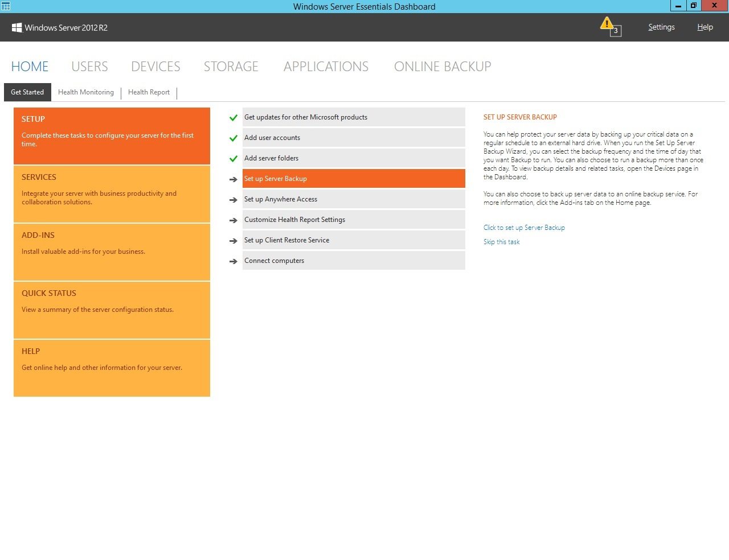Select the HELP category tile
The width and height of the screenshot is (729, 560).
(x=112, y=368)
